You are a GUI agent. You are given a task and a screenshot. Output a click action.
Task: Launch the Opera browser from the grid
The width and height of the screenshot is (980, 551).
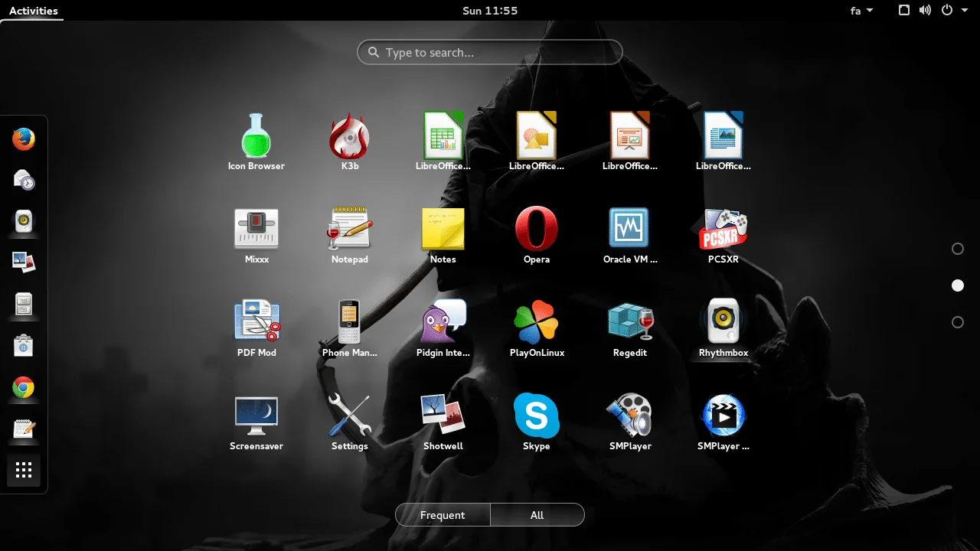pos(536,235)
